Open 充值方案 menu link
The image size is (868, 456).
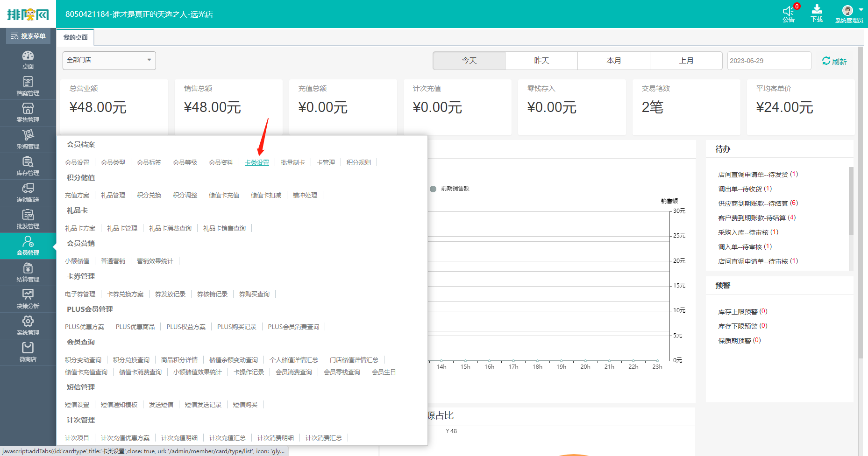pos(77,195)
